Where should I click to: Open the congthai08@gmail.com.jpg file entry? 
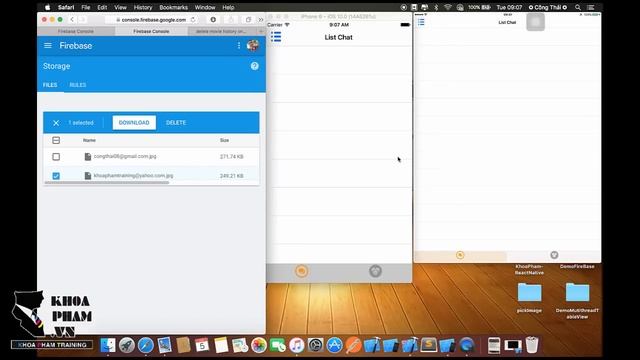tap(125, 156)
